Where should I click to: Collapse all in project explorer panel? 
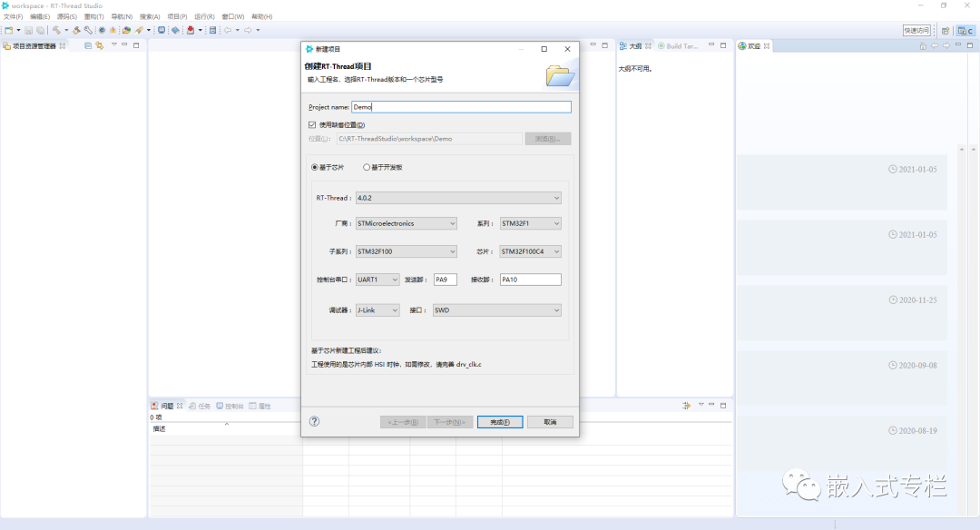coord(88,45)
